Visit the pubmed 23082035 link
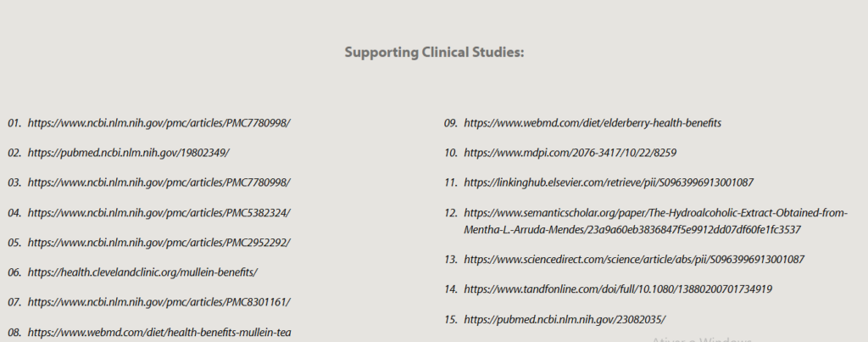Screen dimensions: 868x342 565,319
